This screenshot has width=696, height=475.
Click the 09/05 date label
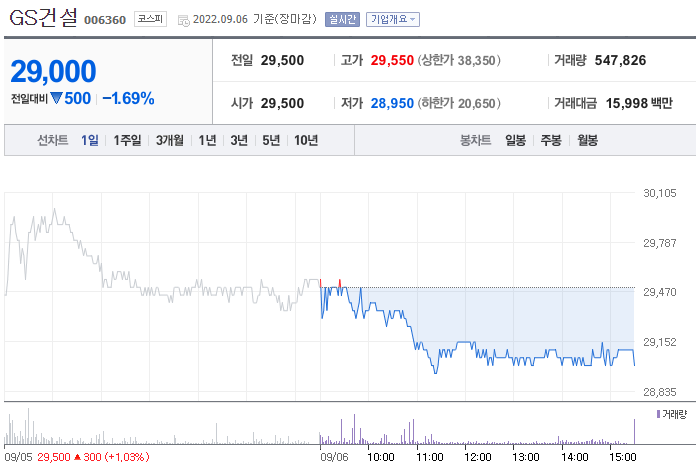pyautogui.click(x=18, y=457)
